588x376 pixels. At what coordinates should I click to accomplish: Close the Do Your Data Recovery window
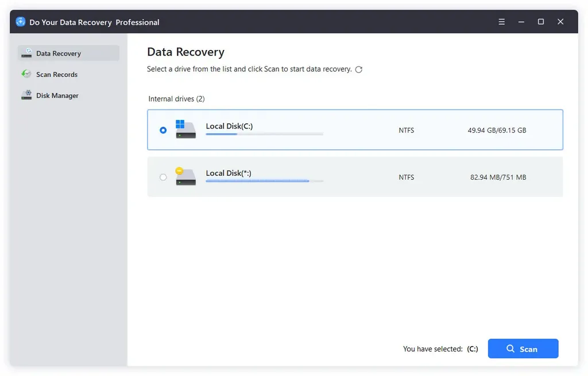pyautogui.click(x=560, y=22)
